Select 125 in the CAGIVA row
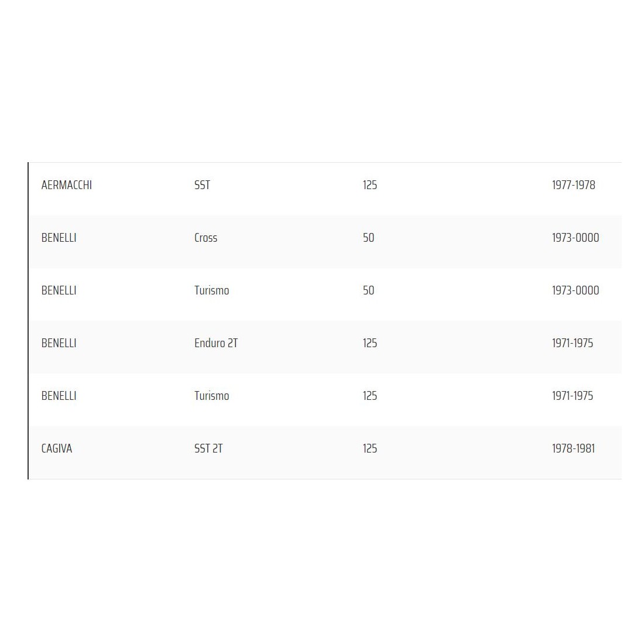The width and height of the screenshot is (644, 644). tap(369, 448)
